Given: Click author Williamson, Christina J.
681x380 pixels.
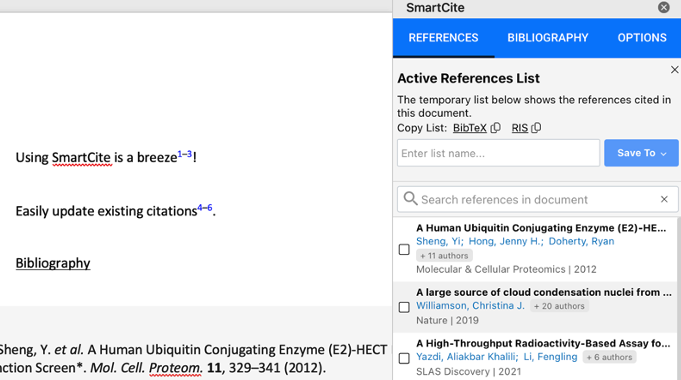Looking at the screenshot, I should point(470,306).
